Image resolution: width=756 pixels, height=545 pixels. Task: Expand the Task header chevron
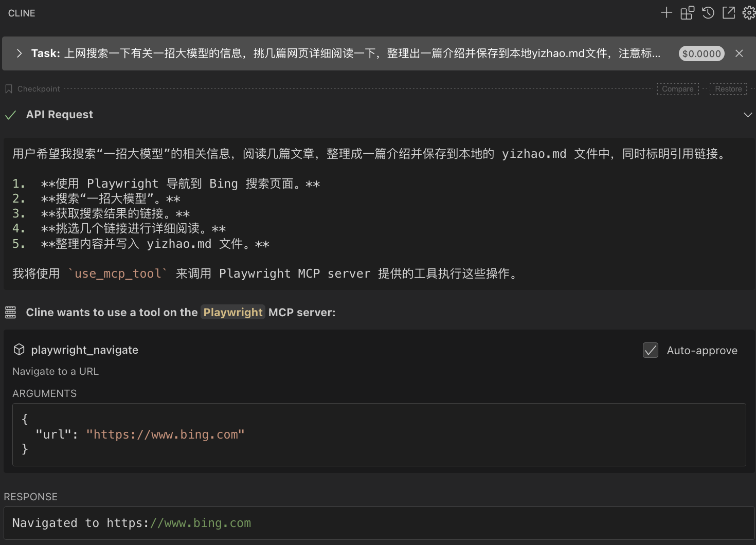click(x=19, y=53)
